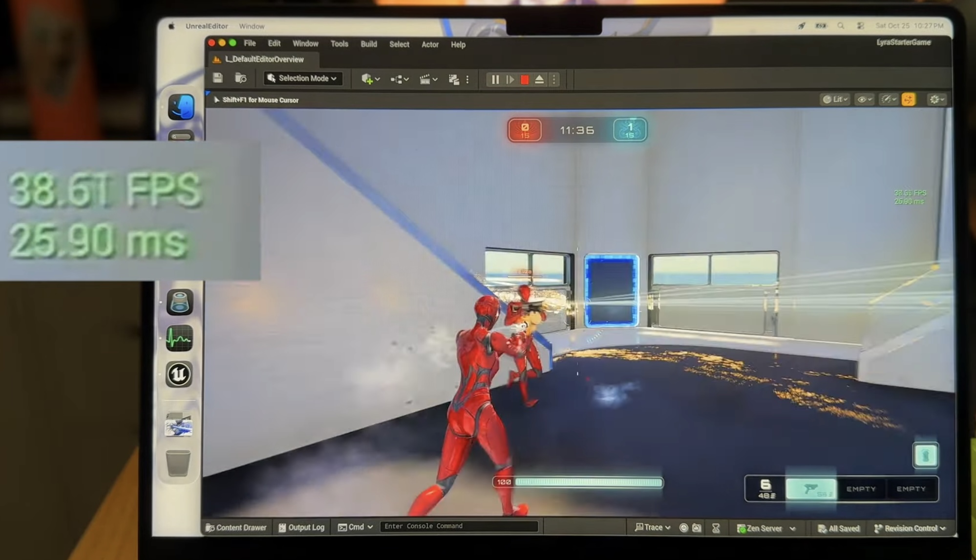Expand the Revision Control dropdown
The width and height of the screenshot is (976, 560).
pos(910,528)
